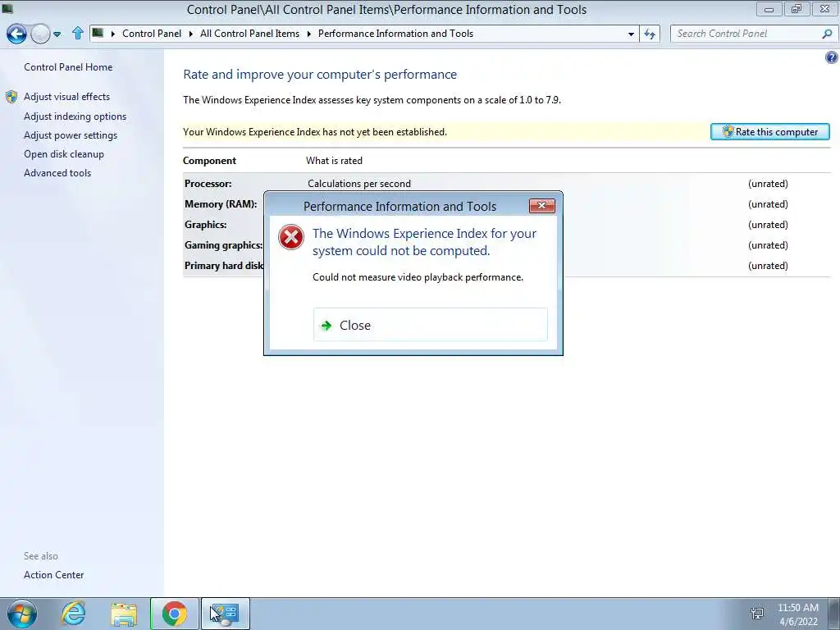
Task: Click the Close command link in dialog
Action: click(x=430, y=325)
